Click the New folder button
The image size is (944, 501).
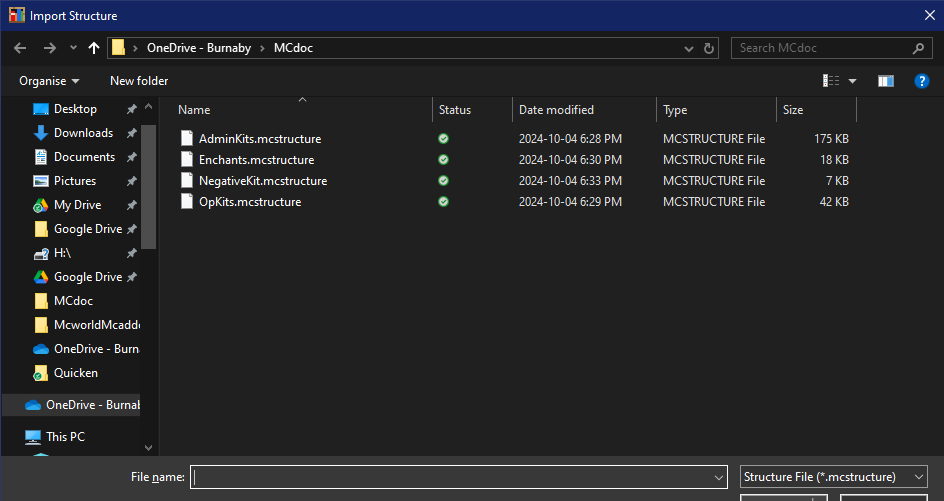[x=139, y=81]
